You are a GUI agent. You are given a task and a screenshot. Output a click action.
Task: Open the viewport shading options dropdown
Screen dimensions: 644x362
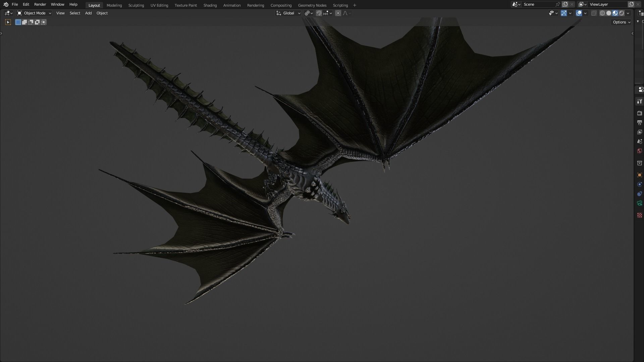click(628, 13)
